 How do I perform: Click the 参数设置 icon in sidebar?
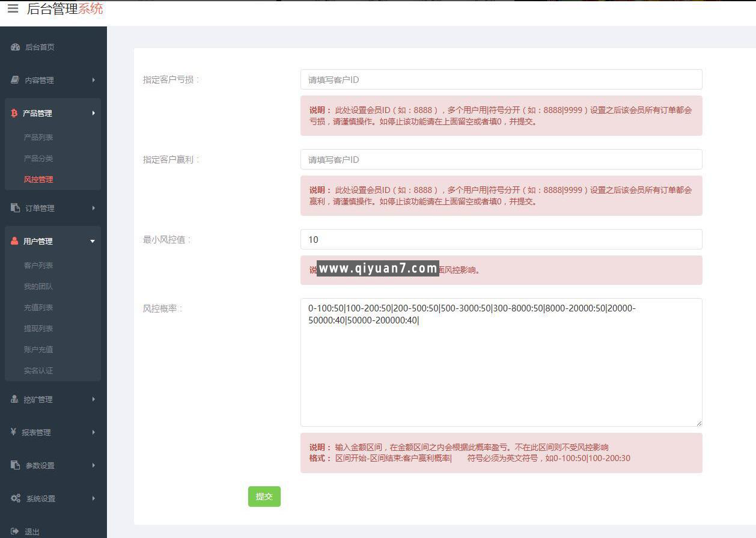point(16,465)
